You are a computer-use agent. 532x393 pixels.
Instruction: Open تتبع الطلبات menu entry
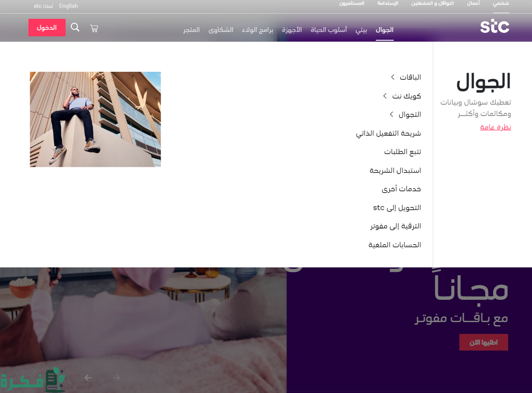click(x=402, y=152)
